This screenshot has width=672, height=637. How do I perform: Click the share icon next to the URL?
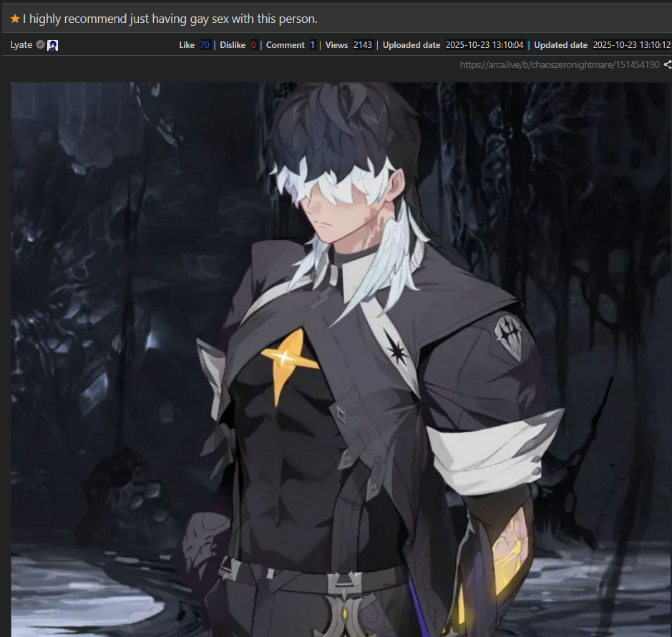tap(668, 64)
